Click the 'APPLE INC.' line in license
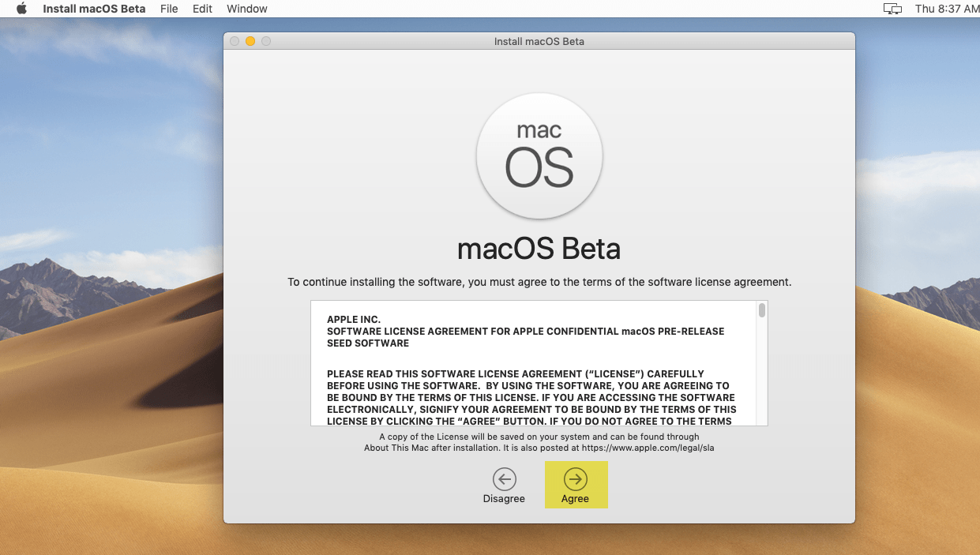The width and height of the screenshot is (980, 555). point(354,320)
